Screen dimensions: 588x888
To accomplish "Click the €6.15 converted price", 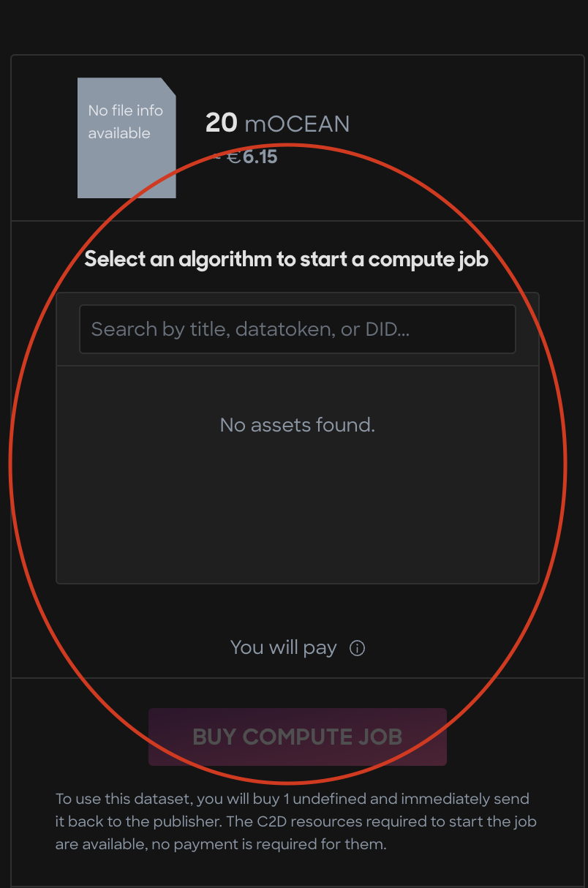I will pos(252,157).
